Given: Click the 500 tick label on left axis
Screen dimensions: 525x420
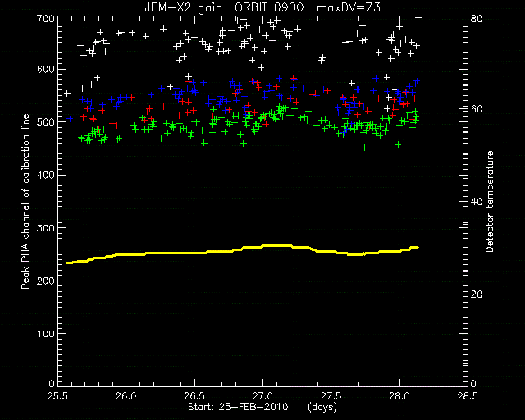Looking at the screenshot, I should [44, 122].
